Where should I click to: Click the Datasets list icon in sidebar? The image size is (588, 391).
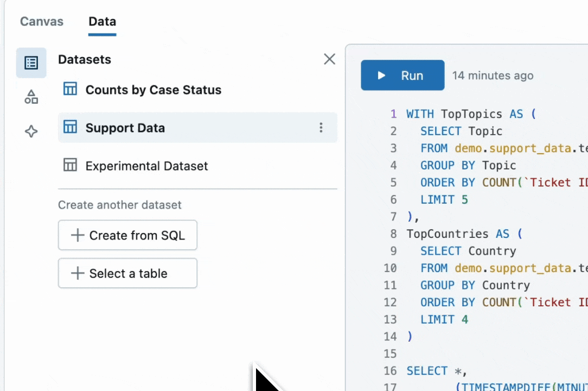pos(31,63)
